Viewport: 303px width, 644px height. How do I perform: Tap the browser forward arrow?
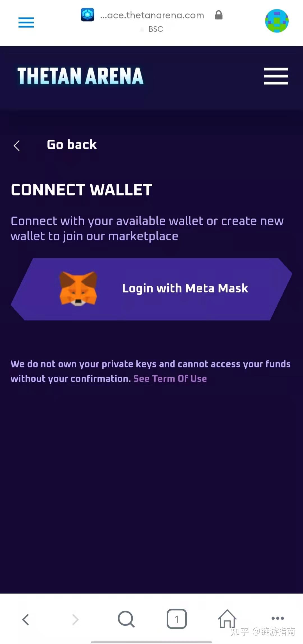[75, 620]
